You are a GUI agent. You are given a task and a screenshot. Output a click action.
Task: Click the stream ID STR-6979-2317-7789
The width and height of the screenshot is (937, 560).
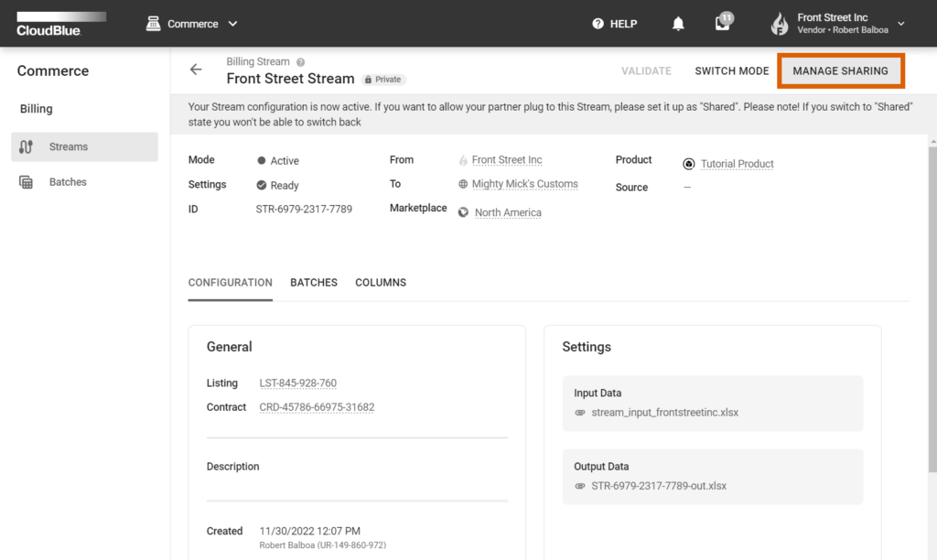[x=304, y=210]
